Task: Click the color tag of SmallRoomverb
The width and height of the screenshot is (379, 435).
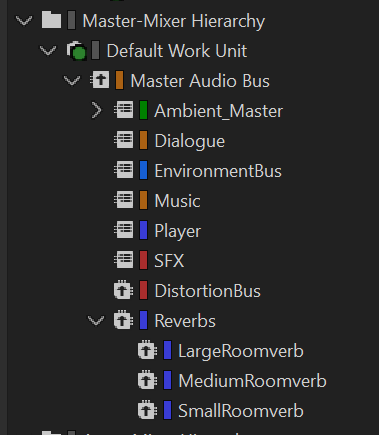Action: 167,411
